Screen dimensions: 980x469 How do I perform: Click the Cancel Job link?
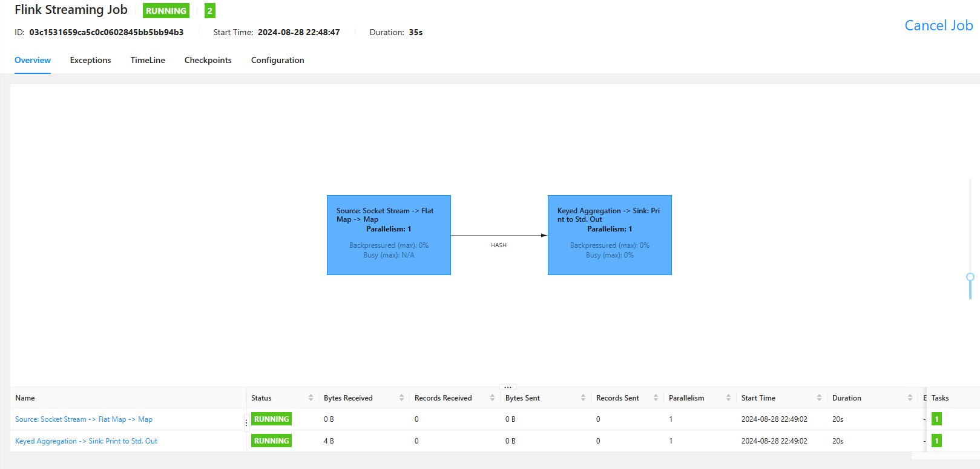pos(939,25)
